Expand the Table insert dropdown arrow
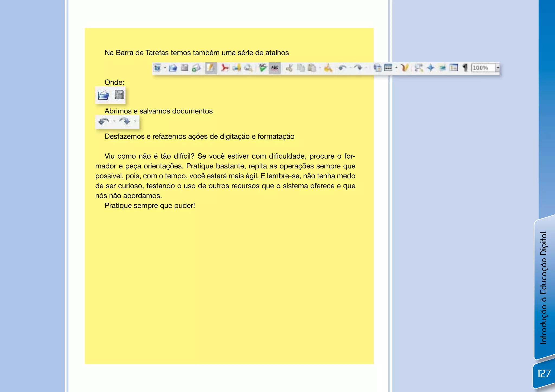The image size is (555, 392). point(396,68)
